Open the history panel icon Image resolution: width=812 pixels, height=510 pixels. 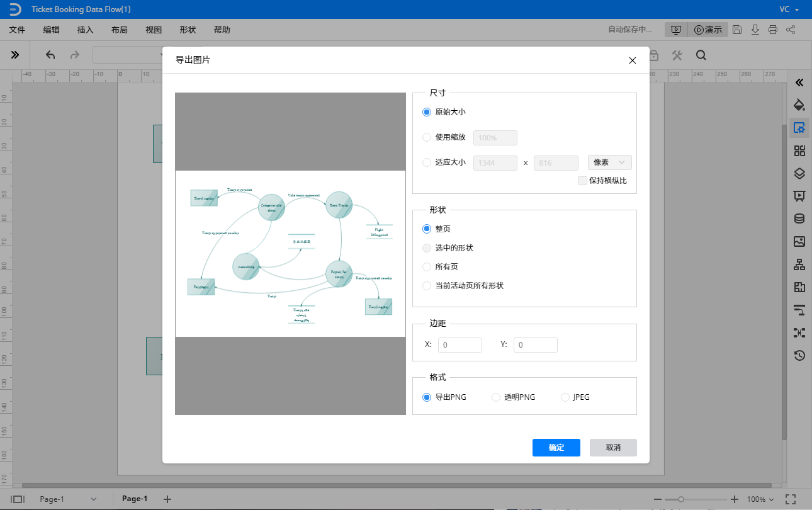[799, 355]
